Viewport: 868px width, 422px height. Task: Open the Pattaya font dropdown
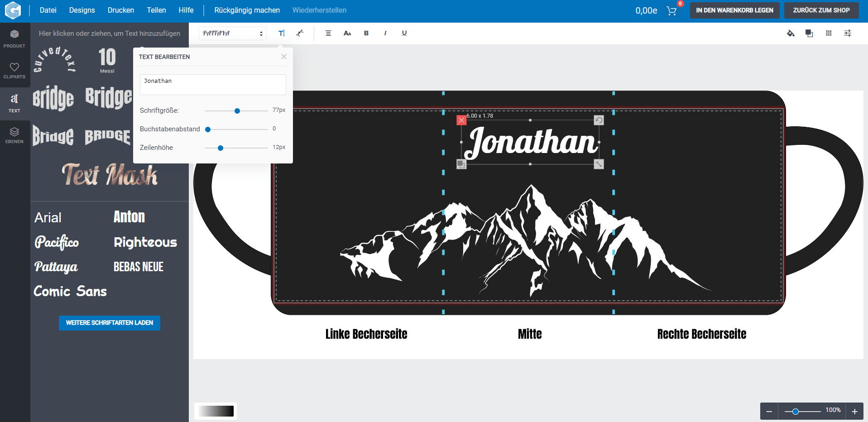(233, 34)
